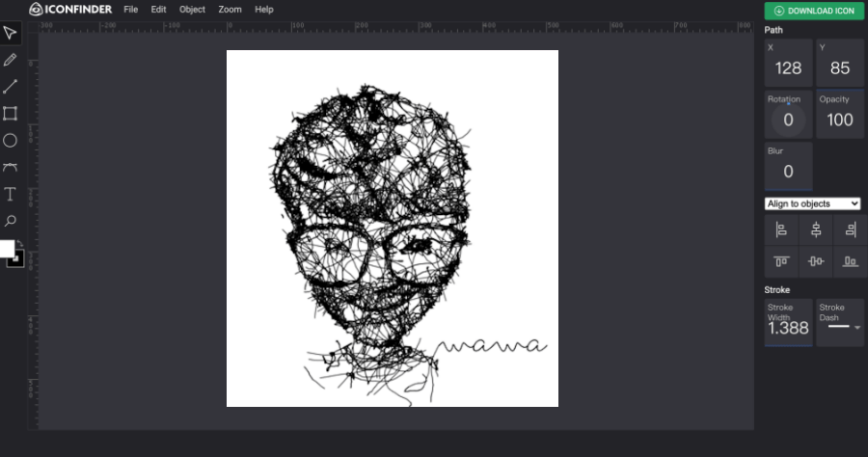Open the Object menu

pyautogui.click(x=192, y=10)
